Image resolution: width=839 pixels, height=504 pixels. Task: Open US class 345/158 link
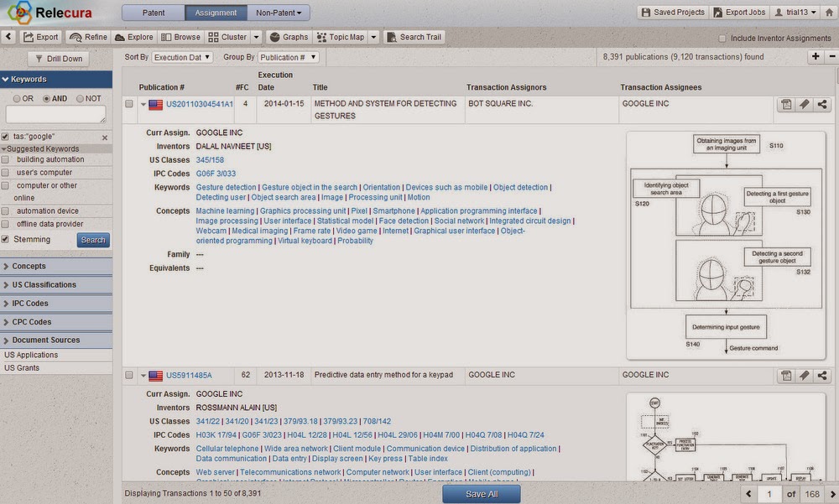click(210, 160)
